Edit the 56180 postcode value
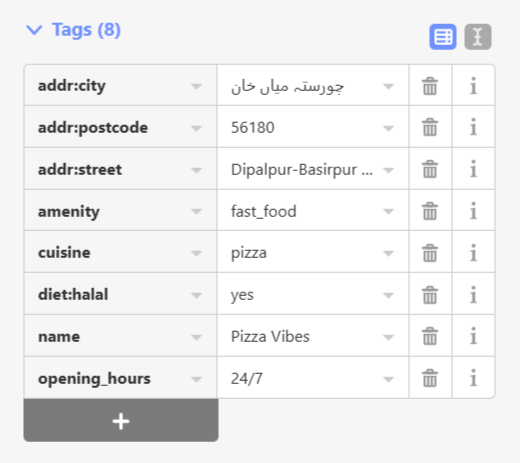 [x=305, y=127]
